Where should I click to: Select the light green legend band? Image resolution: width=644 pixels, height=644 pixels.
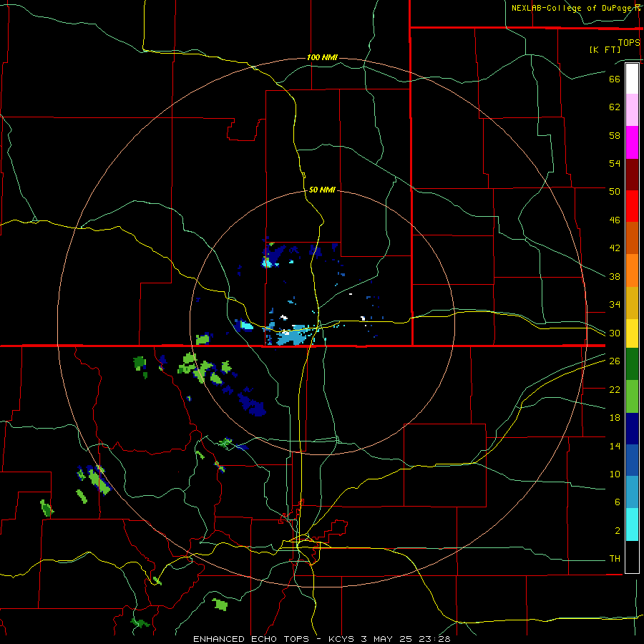[632, 396]
